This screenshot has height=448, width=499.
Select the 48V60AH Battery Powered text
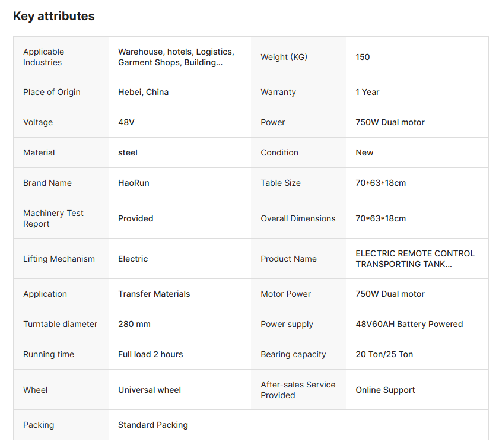point(409,324)
